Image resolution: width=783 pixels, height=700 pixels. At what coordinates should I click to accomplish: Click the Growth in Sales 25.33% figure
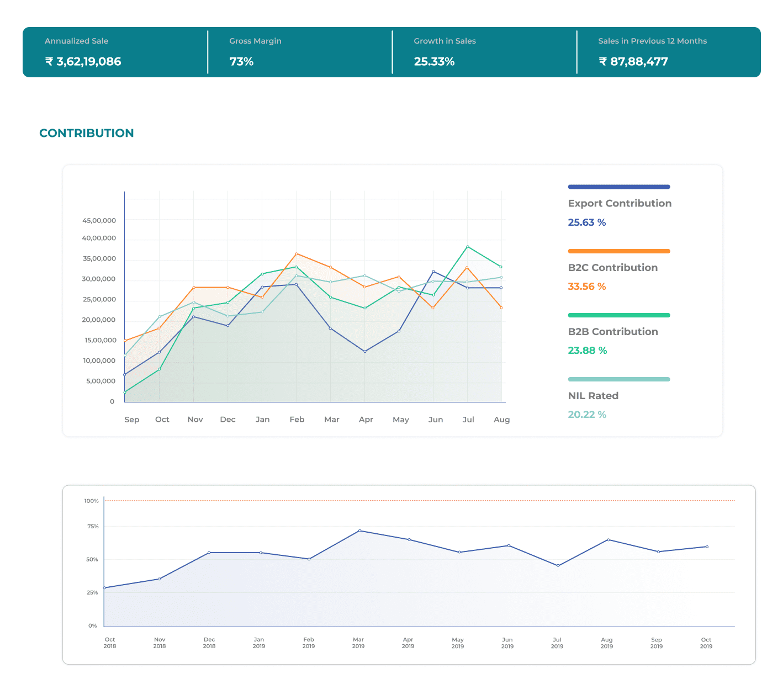coord(434,62)
